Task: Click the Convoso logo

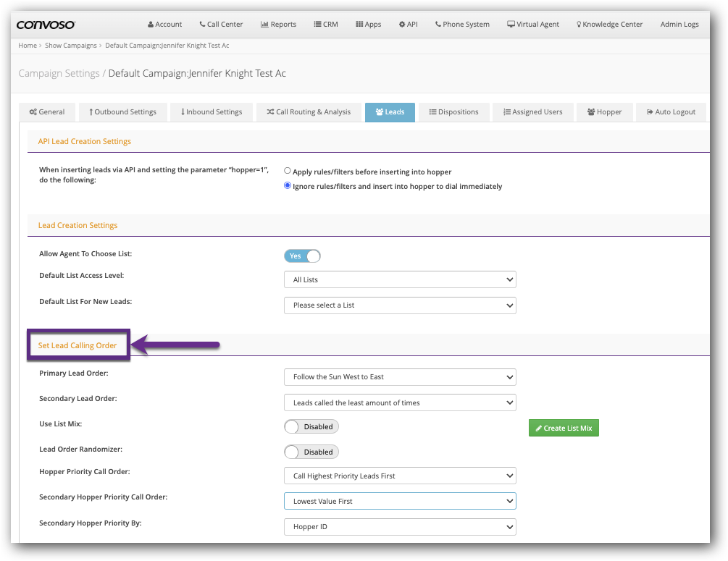Action: [x=46, y=25]
